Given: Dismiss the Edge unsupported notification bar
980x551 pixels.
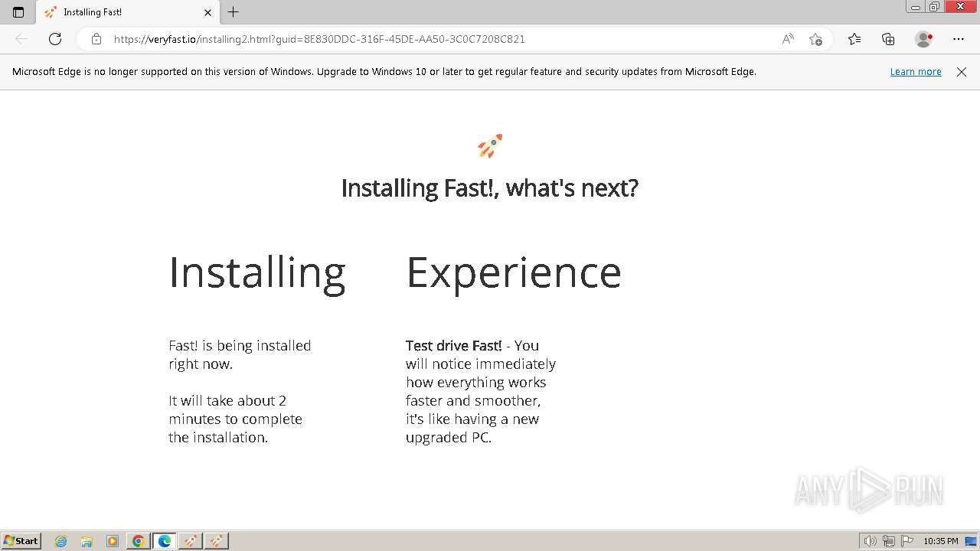Looking at the screenshot, I should coord(962,72).
